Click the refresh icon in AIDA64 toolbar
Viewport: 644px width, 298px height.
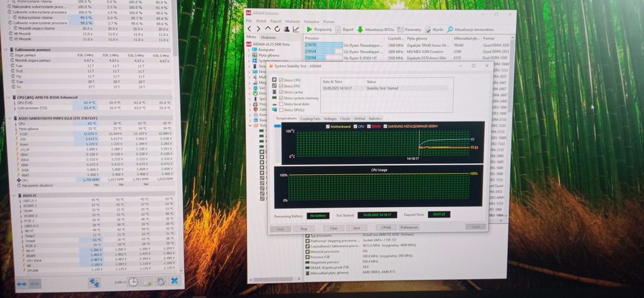[277, 29]
